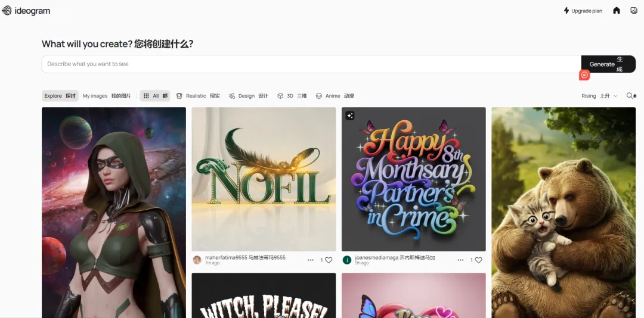The image size is (644, 318).
Task: Click the sparkle icon on Happy Monthsary image
Action: pyautogui.click(x=350, y=116)
